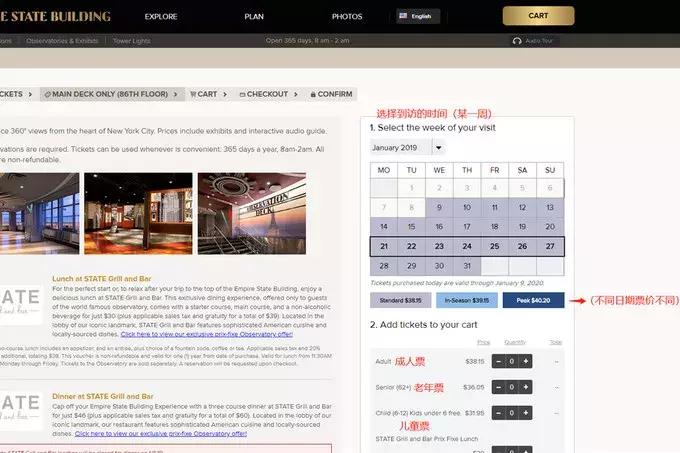Click the Senior price $36.05 text
The image size is (680, 453).
pos(474,387)
